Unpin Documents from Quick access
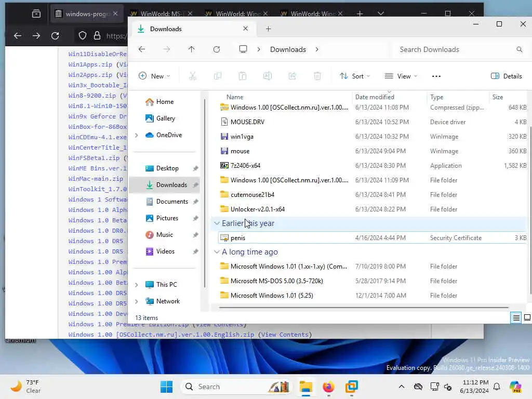 click(196, 202)
